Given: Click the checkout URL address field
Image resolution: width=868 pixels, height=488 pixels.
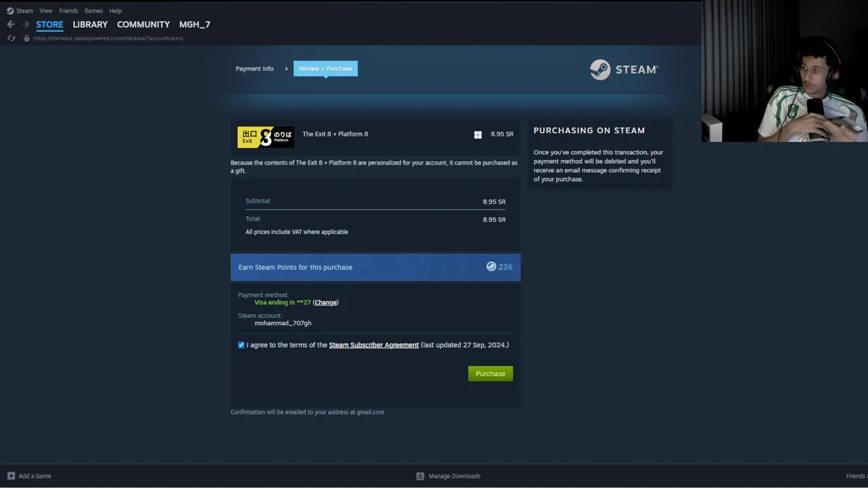Looking at the screenshot, I should (x=108, y=38).
